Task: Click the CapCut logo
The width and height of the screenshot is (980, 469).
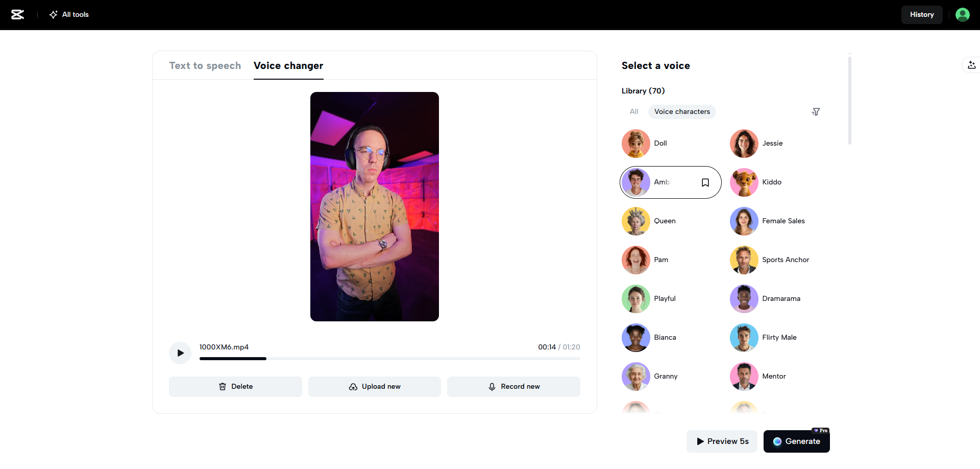Action: [x=17, y=14]
